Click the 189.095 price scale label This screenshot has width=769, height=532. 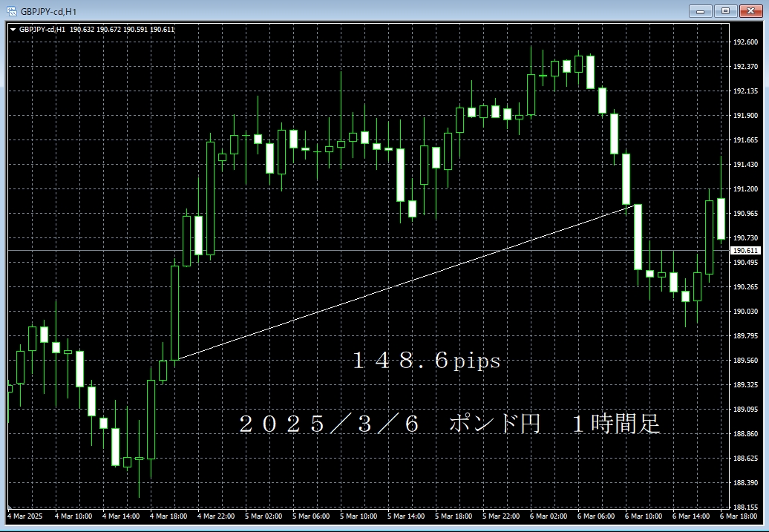[x=745, y=410]
